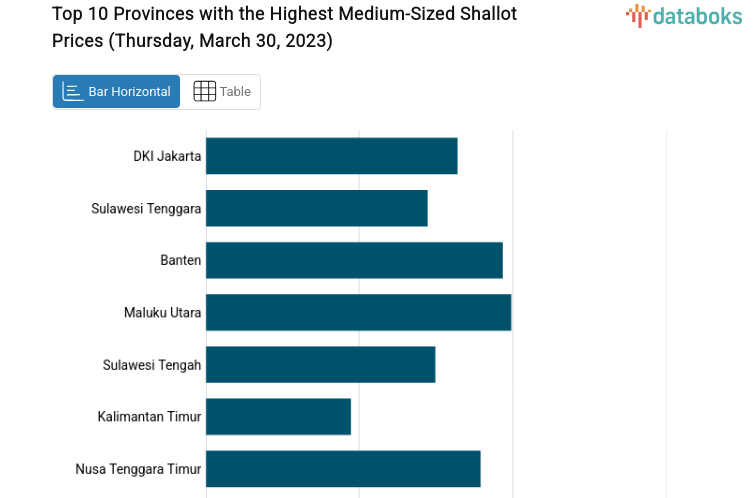Click the grid icon in the Table tab

204,91
